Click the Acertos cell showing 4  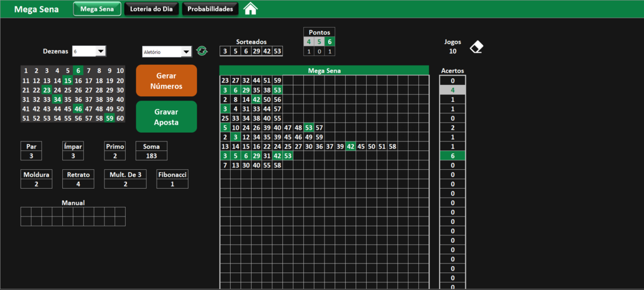[453, 90]
